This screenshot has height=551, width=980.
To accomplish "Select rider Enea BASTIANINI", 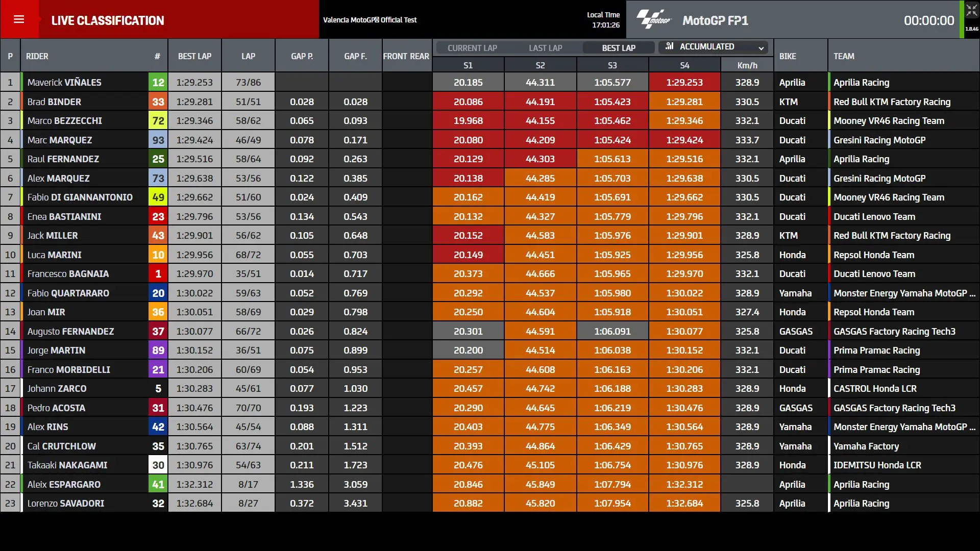I will click(64, 216).
